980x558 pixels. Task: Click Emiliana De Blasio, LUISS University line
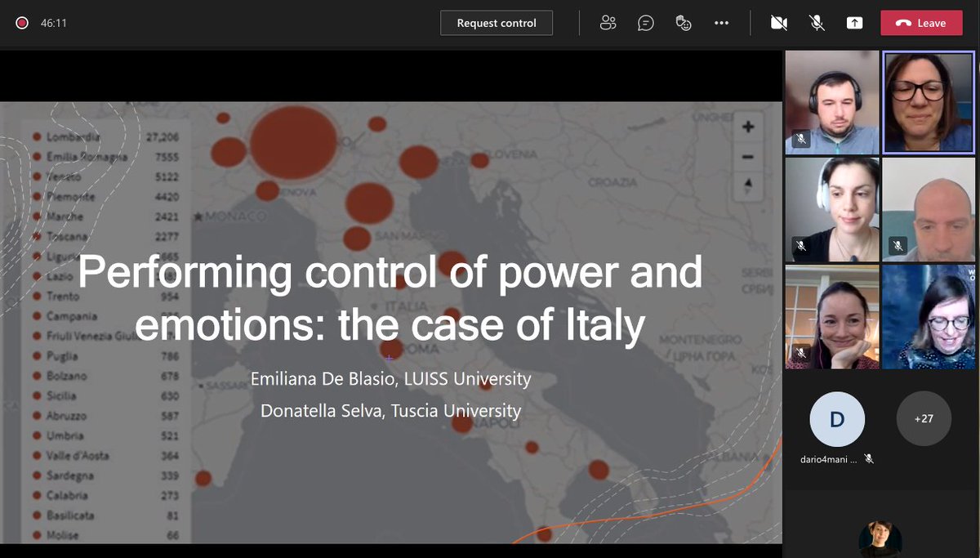coord(390,379)
